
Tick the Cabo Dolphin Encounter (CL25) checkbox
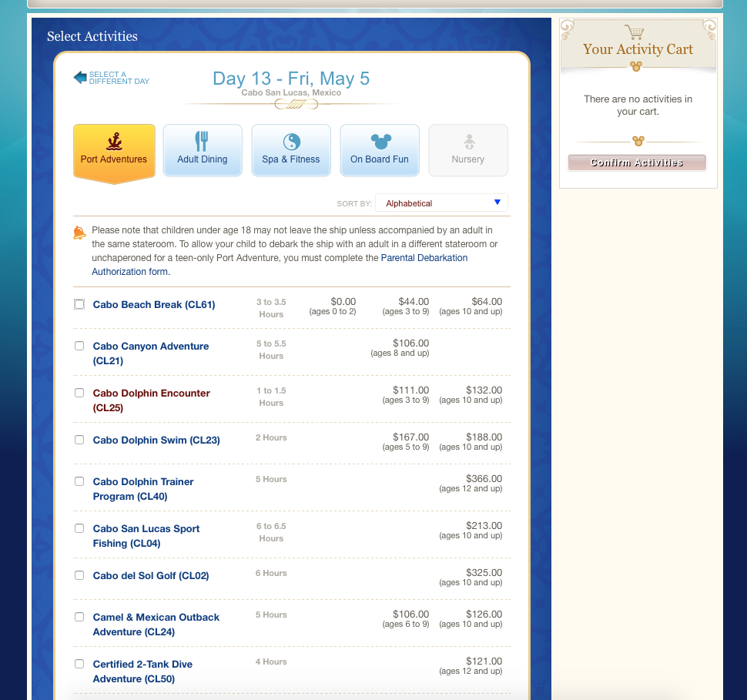pyautogui.click(x=79, y=393)
